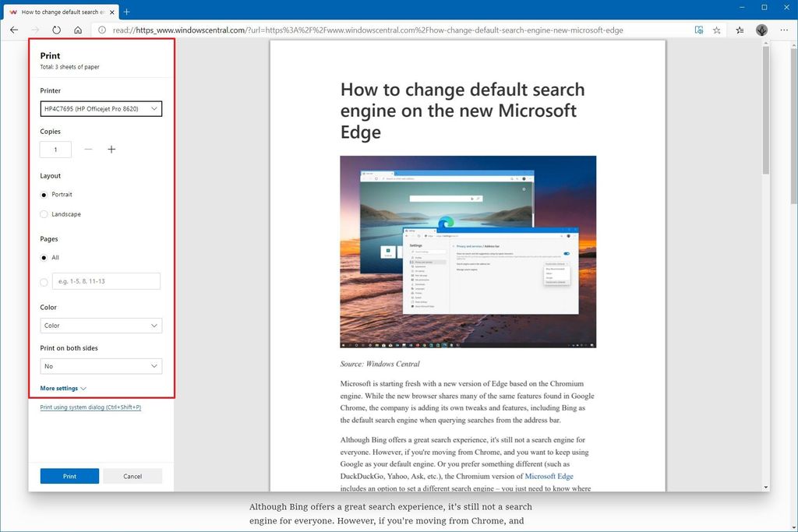Increase copies with the plus stepper
Viewport: 798px width, 532px height.
(x=111, y=149)
